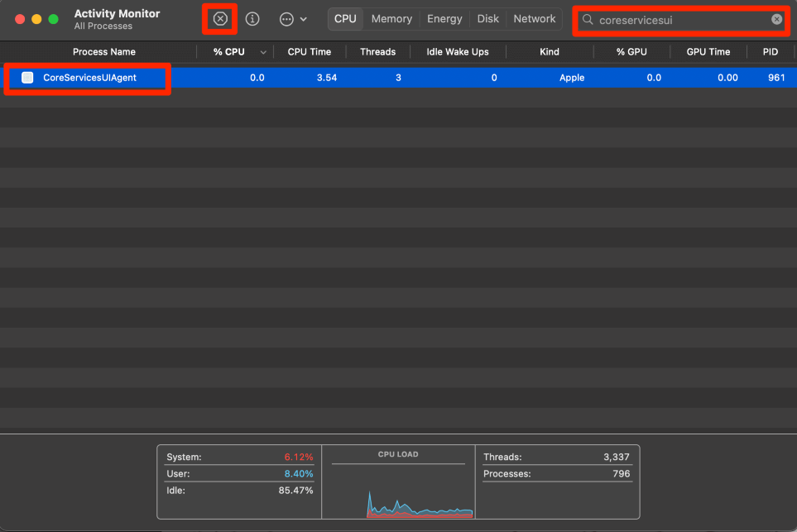
Task: Click the CPU Load graph
Action: (x=398, y=488)
